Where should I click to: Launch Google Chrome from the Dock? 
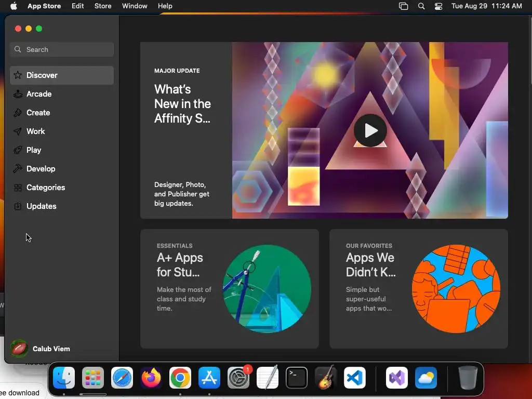point(180,378)
